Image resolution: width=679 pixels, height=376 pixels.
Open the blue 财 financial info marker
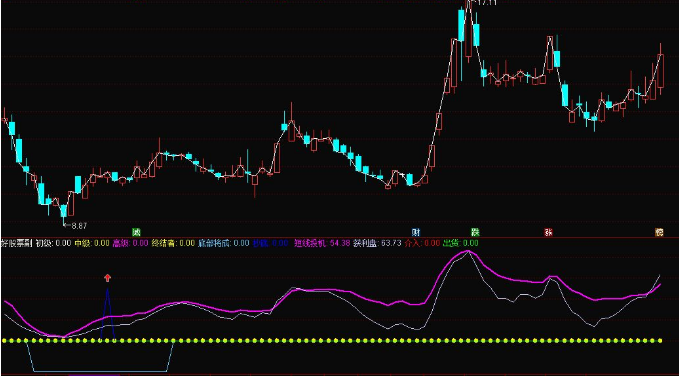click(x=416, y=232)
